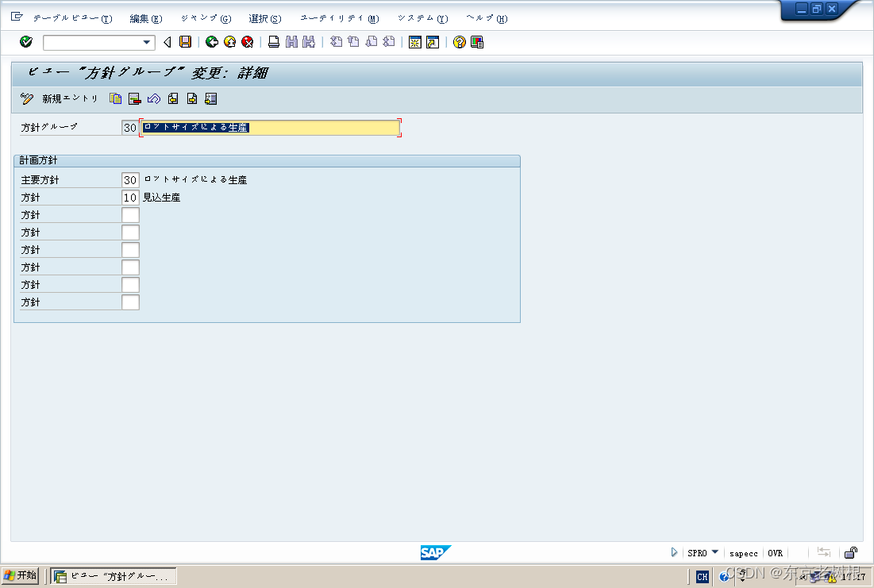This screenshot has width=874, height=588.
Task: Expand the status bar message triangle
Action: pos(674,553)
